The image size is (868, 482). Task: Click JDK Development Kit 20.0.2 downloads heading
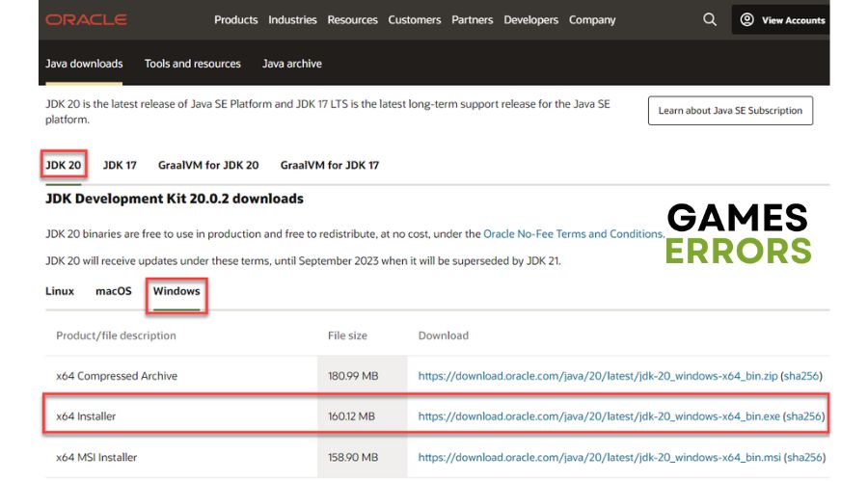coord(175,199)
